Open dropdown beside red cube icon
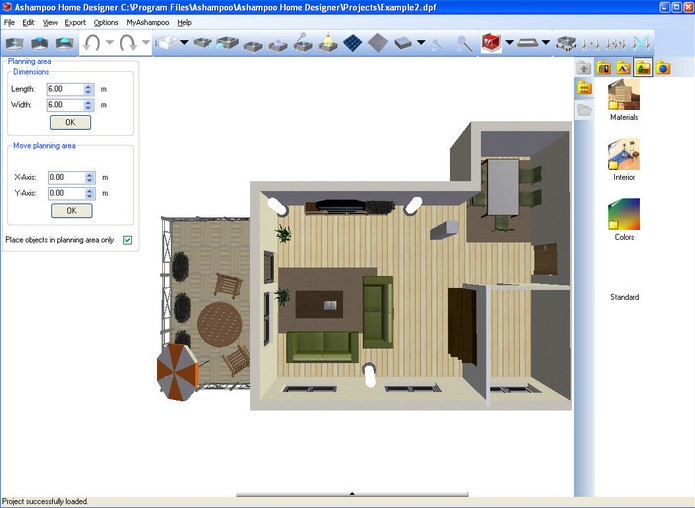This screenshot has height=508, width=695. pyautogui.click(x=509, y=43)
